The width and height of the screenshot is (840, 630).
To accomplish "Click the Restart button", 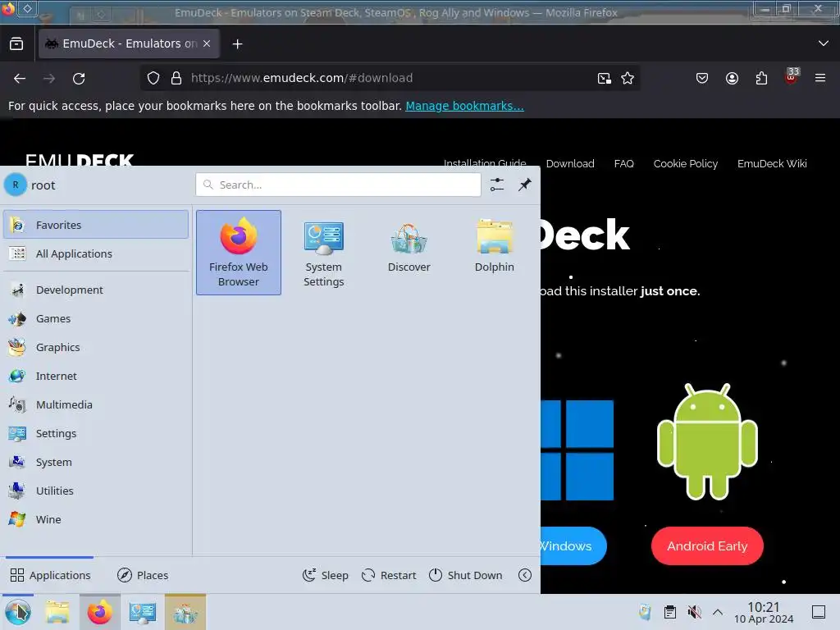I will [389, 575].
